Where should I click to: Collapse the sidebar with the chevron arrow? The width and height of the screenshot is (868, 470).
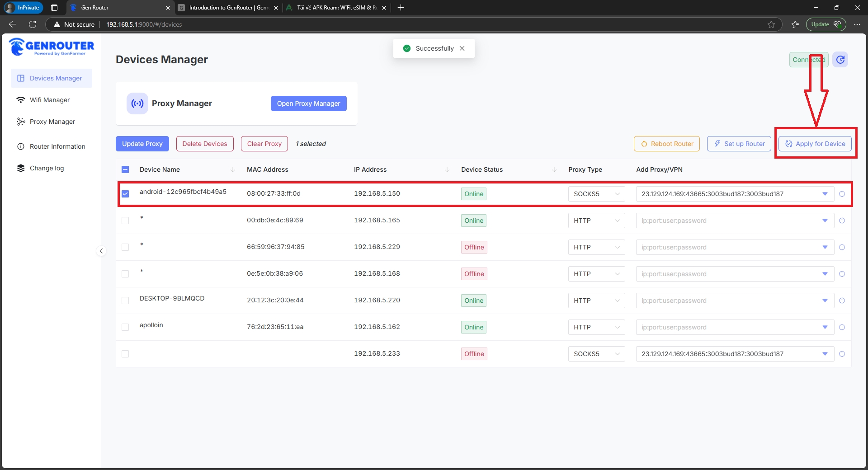coord(101,251)
